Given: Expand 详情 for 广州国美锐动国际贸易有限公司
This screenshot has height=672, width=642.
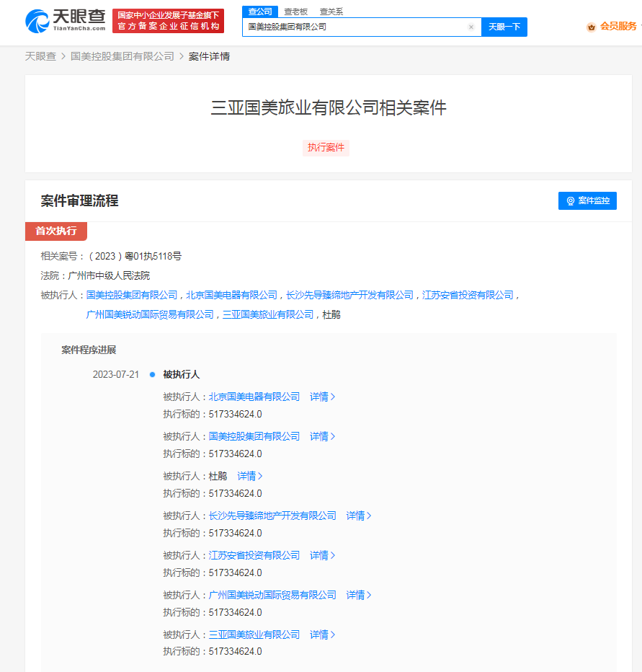Looking at the screenshot, I should 359,595.
